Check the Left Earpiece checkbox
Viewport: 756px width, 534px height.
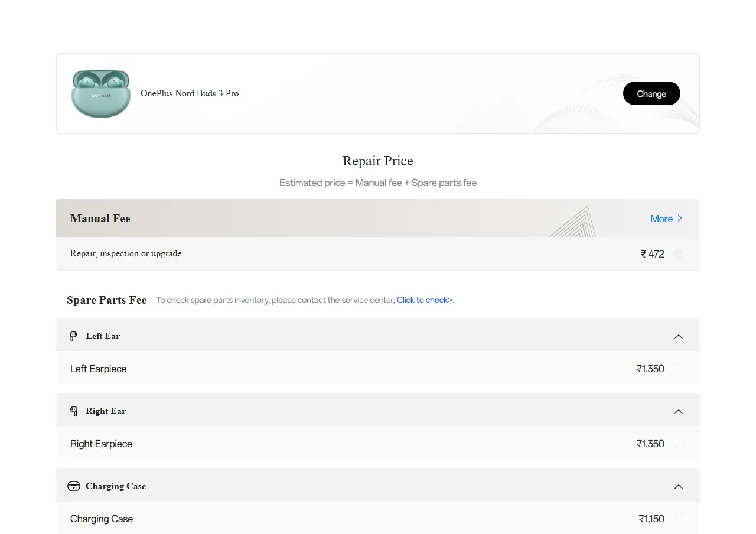679,367
